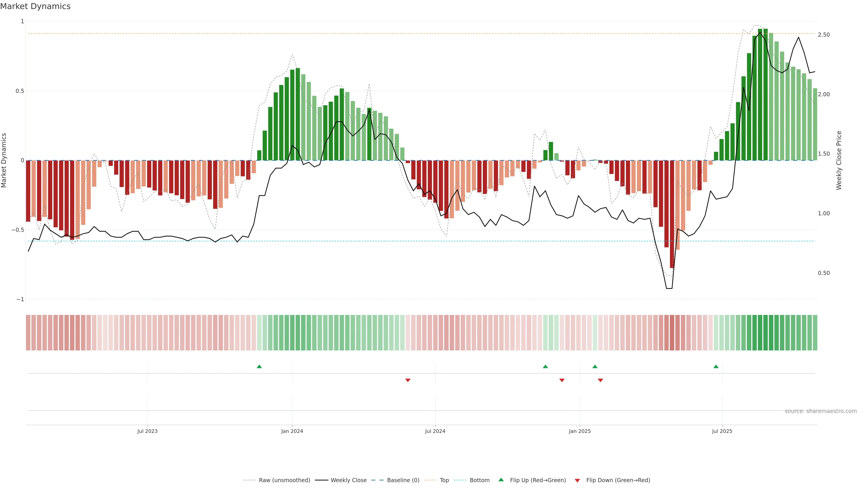Image resolution: width=868 pixels, height=488 pixels.
Task: Hide the Top threshold legend entry
Action: 444,480
